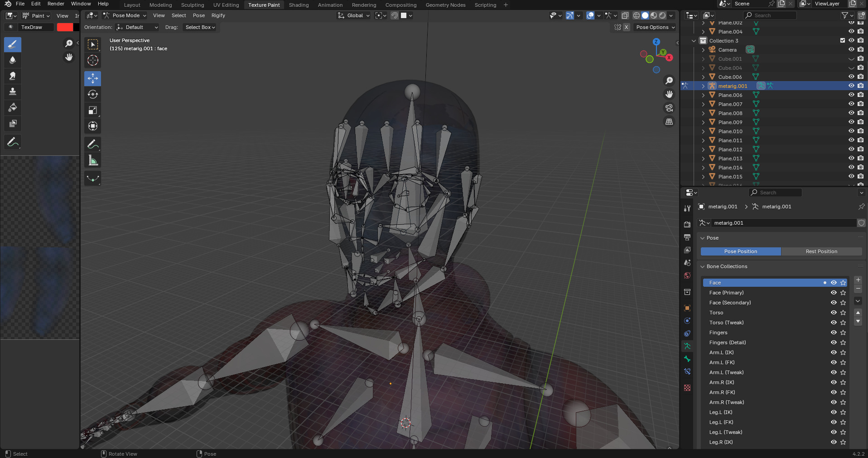Screen dimensions: 868x458
Task: Open the Rigify menu
Action: 218,15
